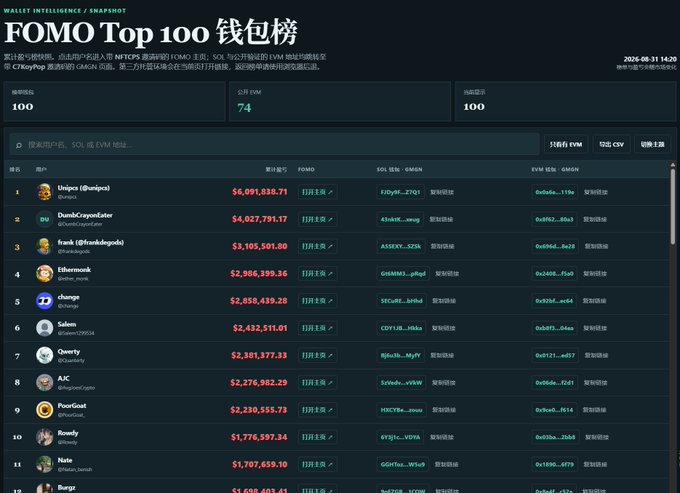The height and width of the screenshot is (493, 680).
Task: Click username DumbCrayonEater
Action: coord(85,215)
